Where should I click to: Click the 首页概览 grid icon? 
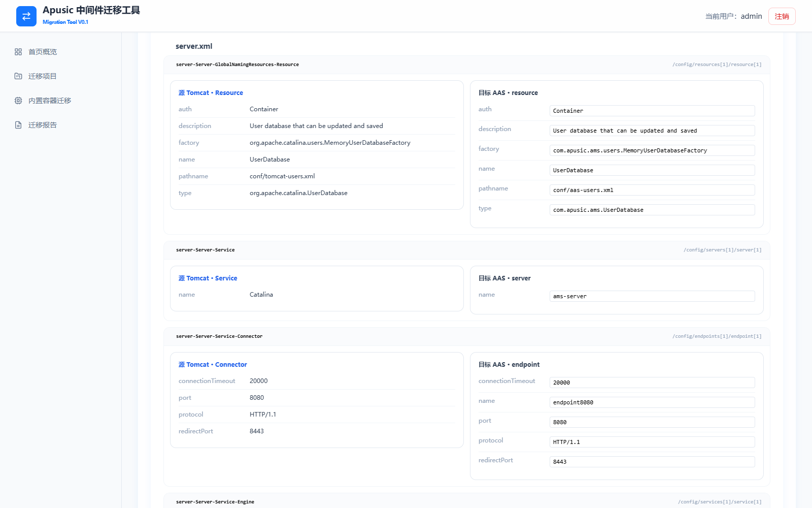pos(18,52)
